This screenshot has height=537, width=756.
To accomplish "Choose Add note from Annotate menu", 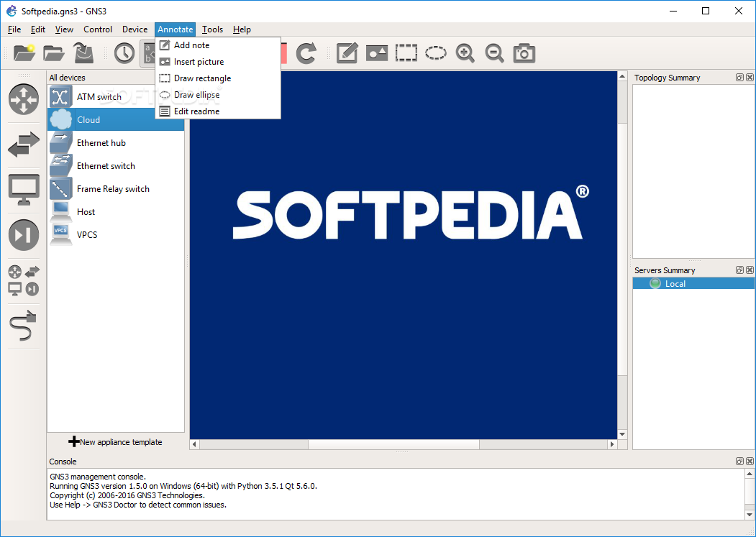I will click(218, 45).
